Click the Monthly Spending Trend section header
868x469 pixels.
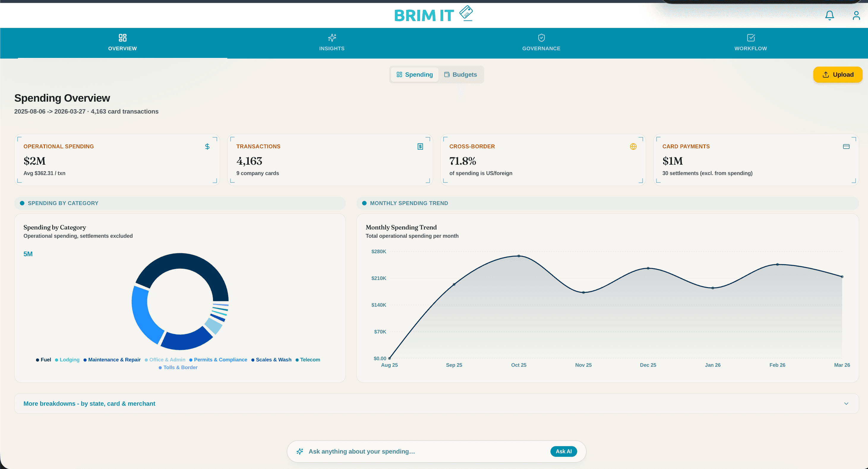point(607,203)
